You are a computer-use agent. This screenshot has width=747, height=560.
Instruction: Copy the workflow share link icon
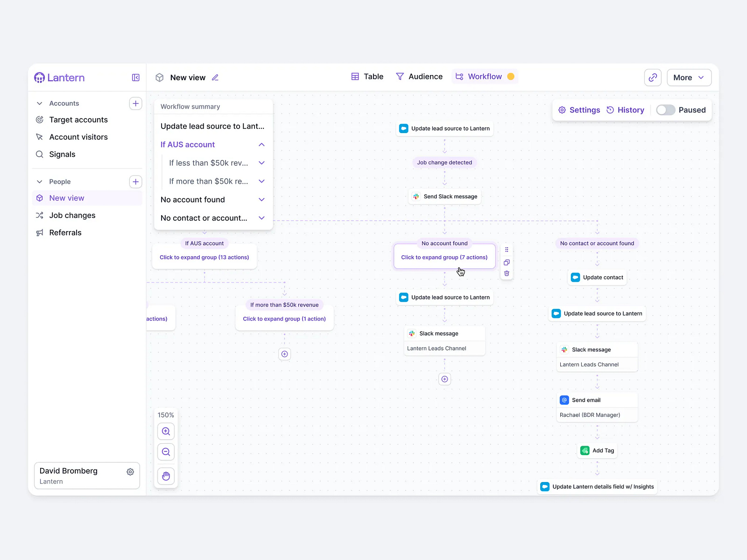tap(653, 77)
